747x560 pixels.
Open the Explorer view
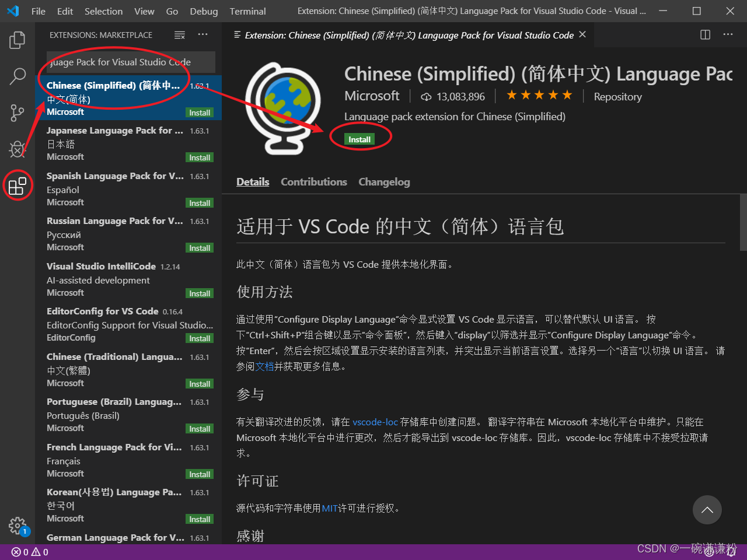18,40
